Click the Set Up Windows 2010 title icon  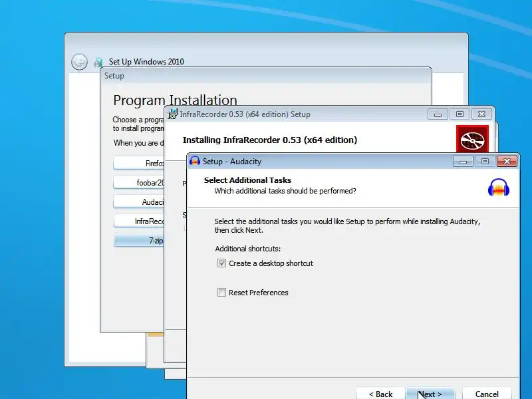click(98, 62)
